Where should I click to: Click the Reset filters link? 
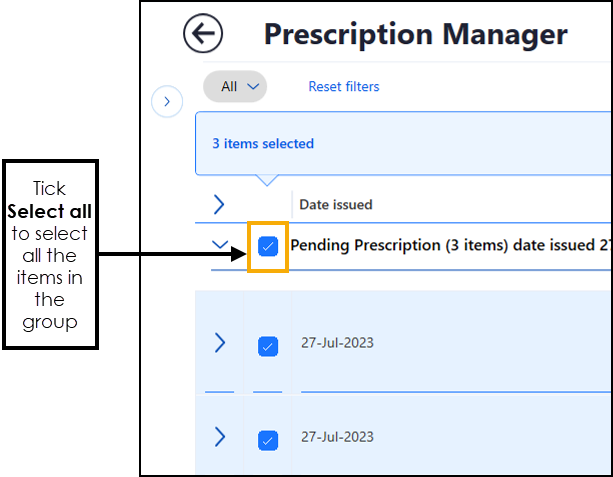point(344,87)
